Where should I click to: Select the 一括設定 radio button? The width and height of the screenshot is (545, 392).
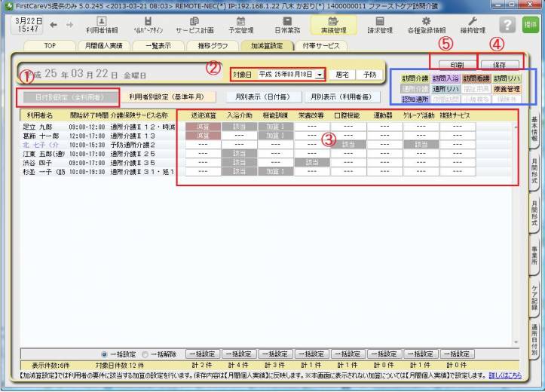(104, 353)
